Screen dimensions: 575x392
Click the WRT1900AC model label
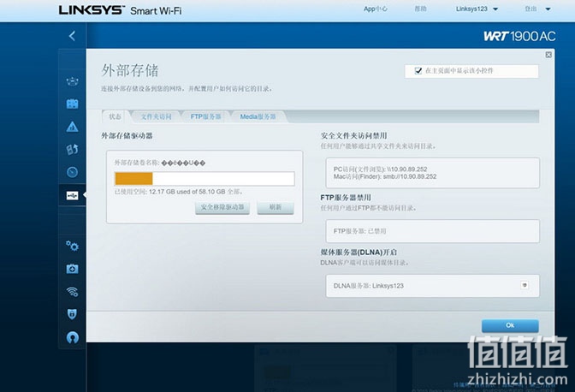(519, 36)
